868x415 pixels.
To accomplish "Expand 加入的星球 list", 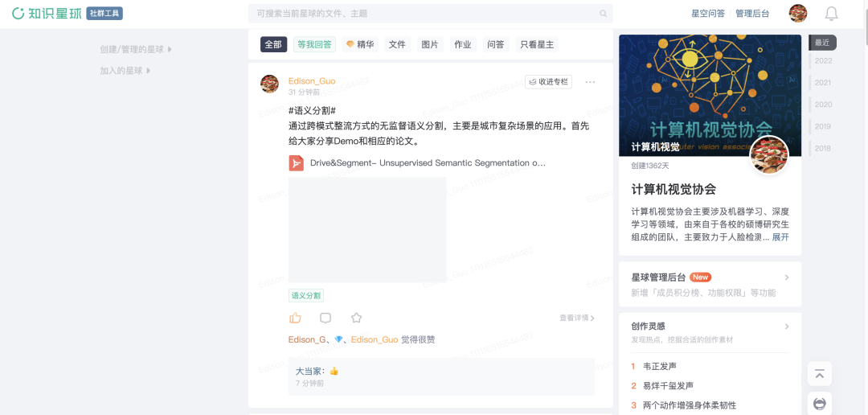I will 125,71.
